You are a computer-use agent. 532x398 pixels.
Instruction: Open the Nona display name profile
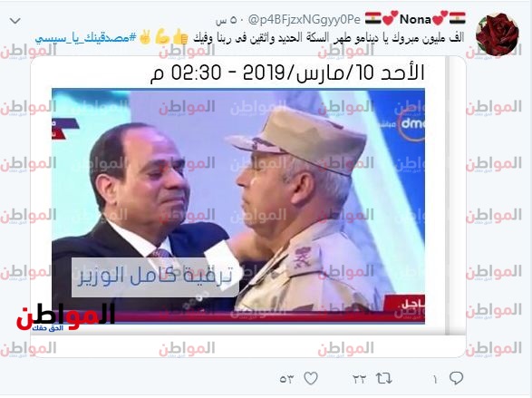point(415,19)
